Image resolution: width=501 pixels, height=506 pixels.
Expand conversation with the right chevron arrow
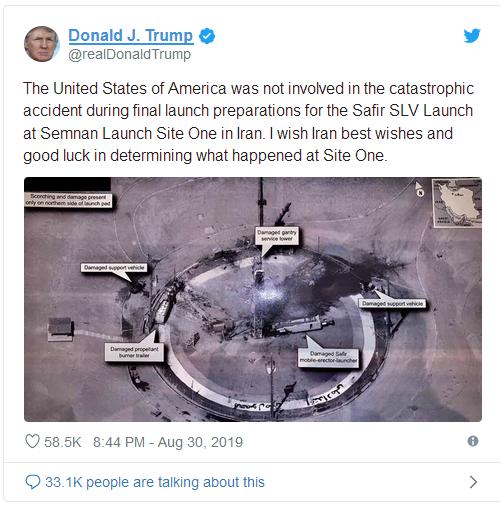(473, 482)
